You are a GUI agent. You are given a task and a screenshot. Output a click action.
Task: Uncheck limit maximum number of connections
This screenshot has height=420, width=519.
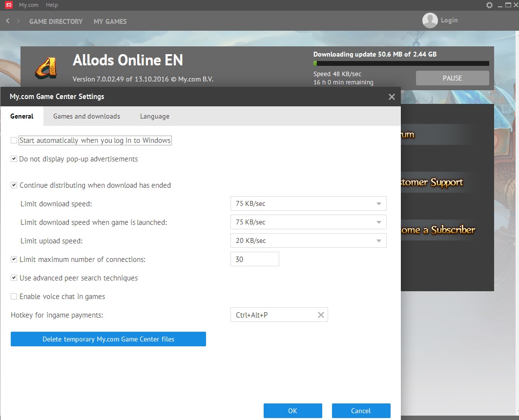coord(14,260)
